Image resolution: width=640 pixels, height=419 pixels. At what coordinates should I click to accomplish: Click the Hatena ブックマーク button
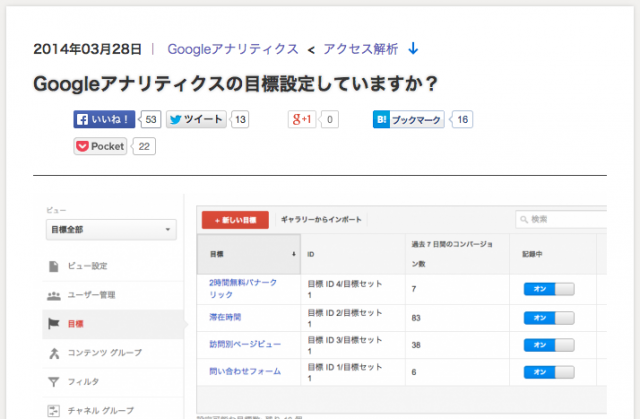coord(409,119)
